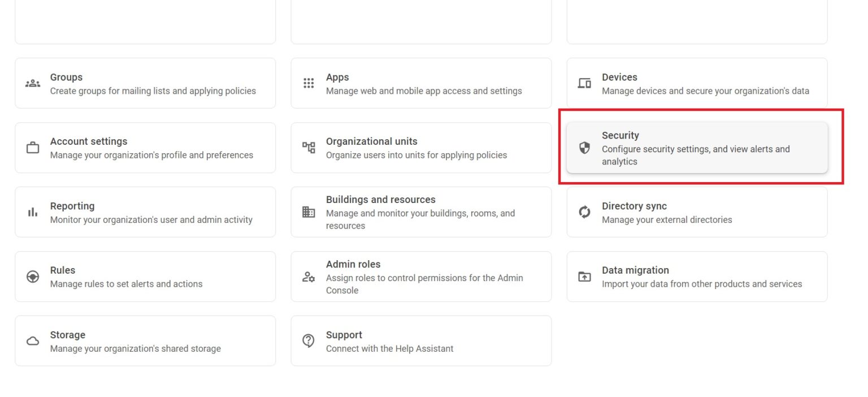Open the Support Help Assistant card
The height and width of the screenshot is (397, 868).
point(421,340)
